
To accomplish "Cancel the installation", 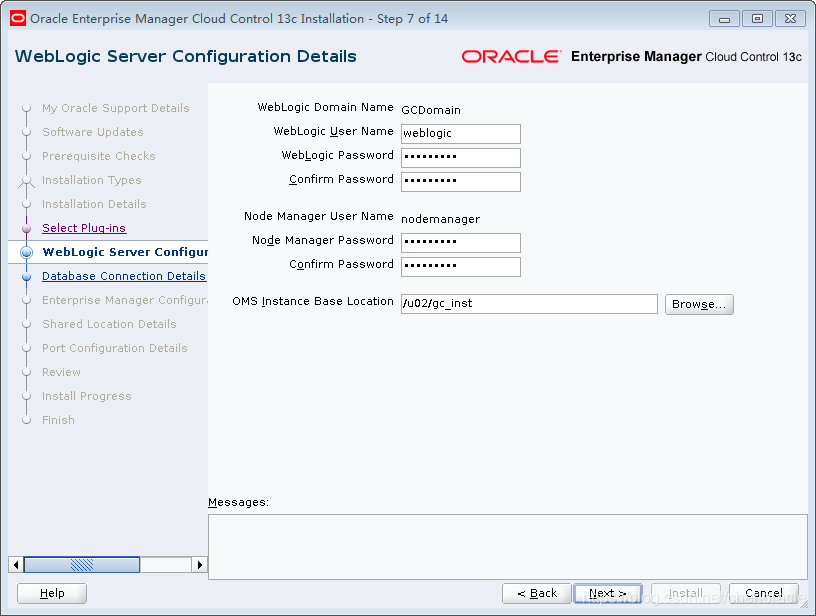I will point(763,593).
